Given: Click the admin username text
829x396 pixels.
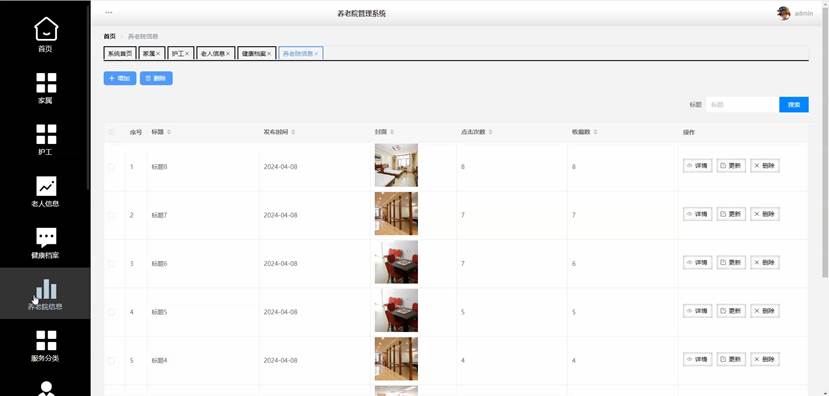Looking at the screenshot, I should coord(804,14).
